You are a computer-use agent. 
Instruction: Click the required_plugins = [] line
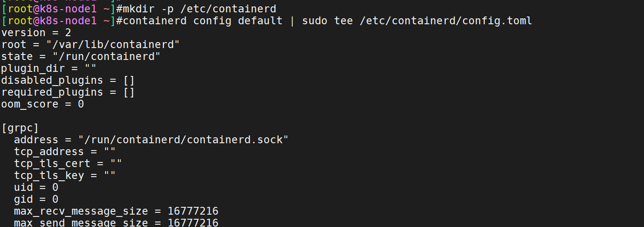pos(68,92)
